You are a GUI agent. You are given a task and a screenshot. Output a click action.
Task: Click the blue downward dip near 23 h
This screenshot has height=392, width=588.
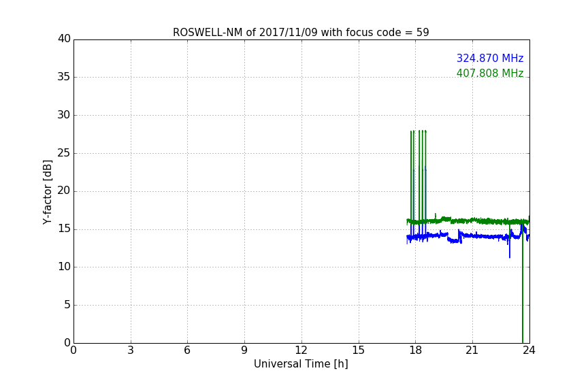coord(509,248)
